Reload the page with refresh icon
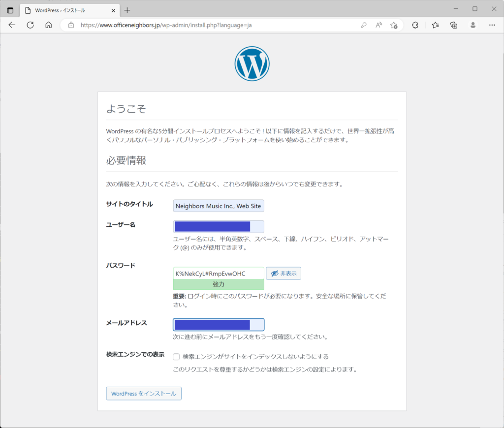Screen dimensions: 504x428 click(30, 25)
